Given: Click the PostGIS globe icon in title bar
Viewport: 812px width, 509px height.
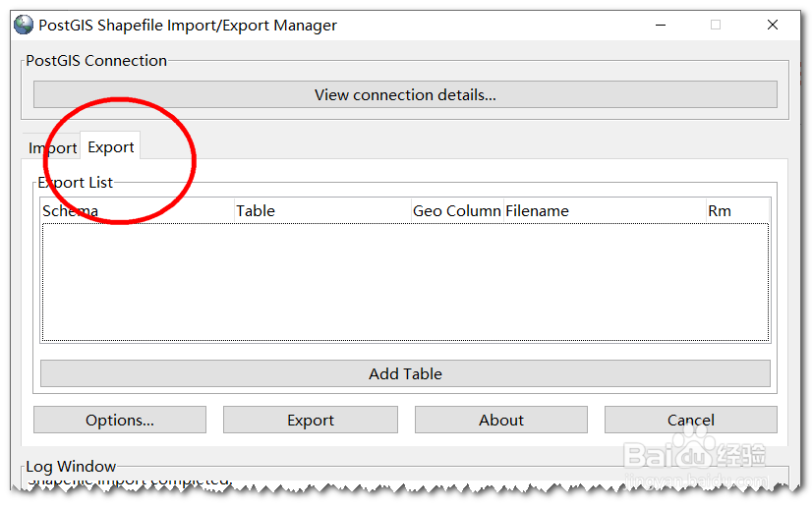Looking at the screenshot, I should pos(24,25).
